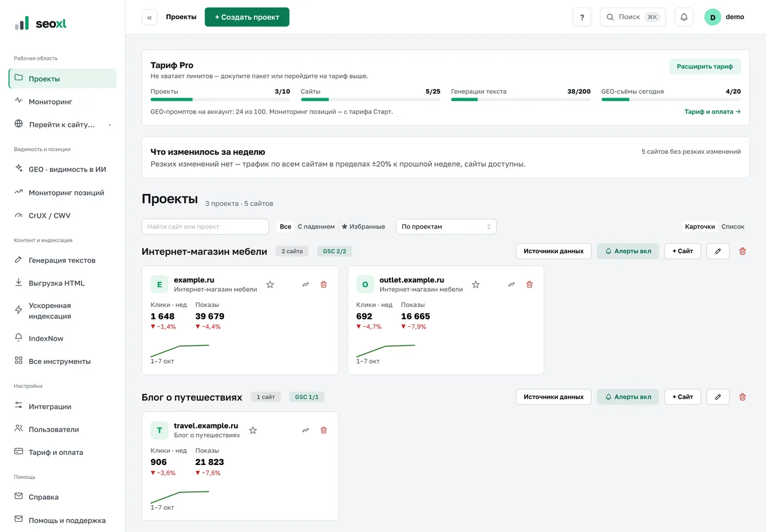Image resolution: width=766 pixels, height=532 pixels.
Task: Click the transfer arrows icon on travel.example.ru
Action: point(305,430)
